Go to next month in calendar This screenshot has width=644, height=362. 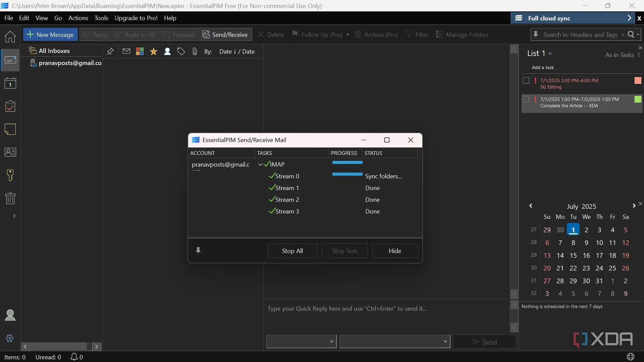pyautogui.click(x=634, y=206)
